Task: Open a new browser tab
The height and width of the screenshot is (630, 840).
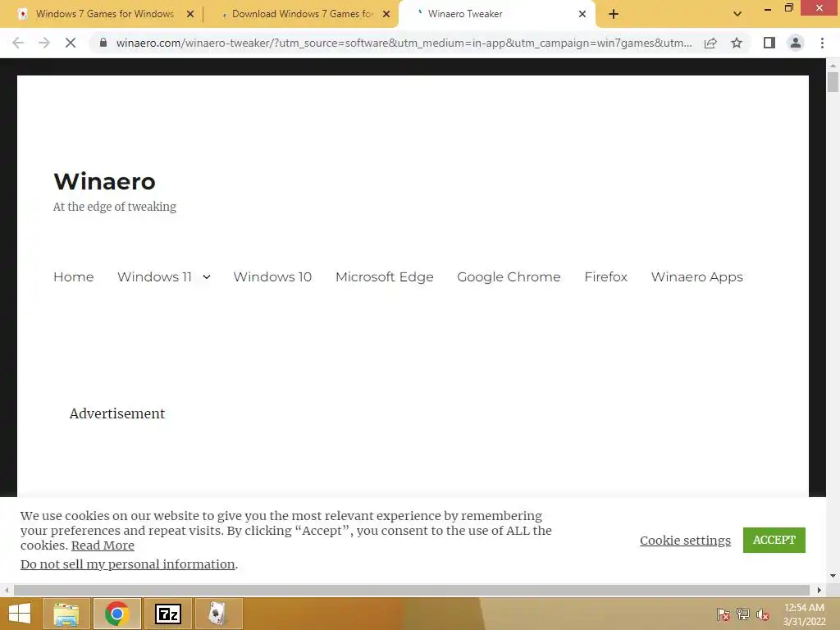Action: point(614,14)
